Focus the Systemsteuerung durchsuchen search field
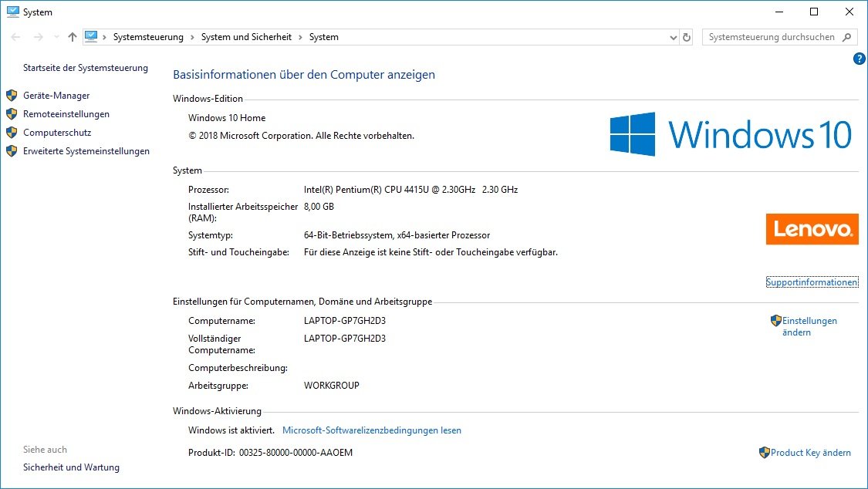The width and height of the screenshot is (868, 489). point(772,37)
